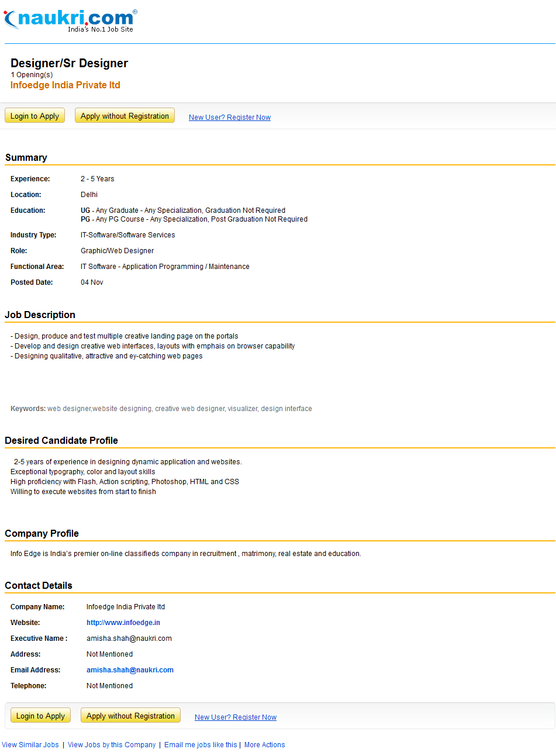Click the bottom Login to Apply button

point(40,716)
